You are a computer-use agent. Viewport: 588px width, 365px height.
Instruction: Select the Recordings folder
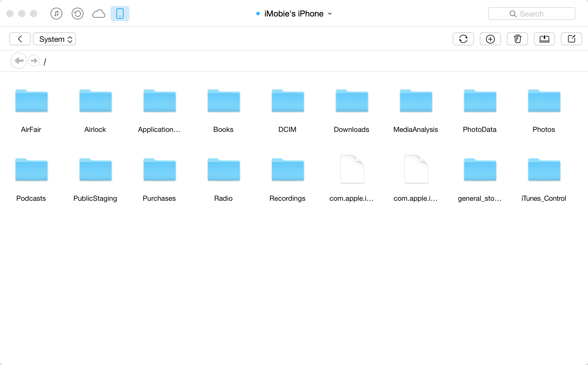(x=288, y=170)
